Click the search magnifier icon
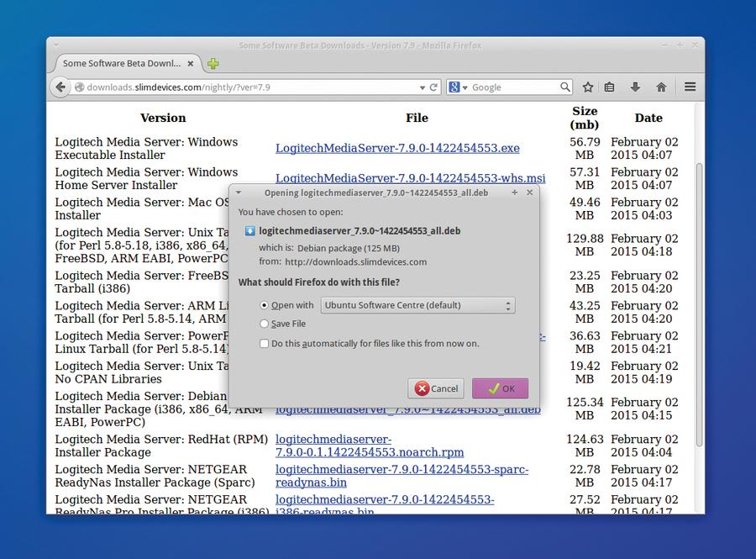This screenshot has height=559, width=756. 565,87
